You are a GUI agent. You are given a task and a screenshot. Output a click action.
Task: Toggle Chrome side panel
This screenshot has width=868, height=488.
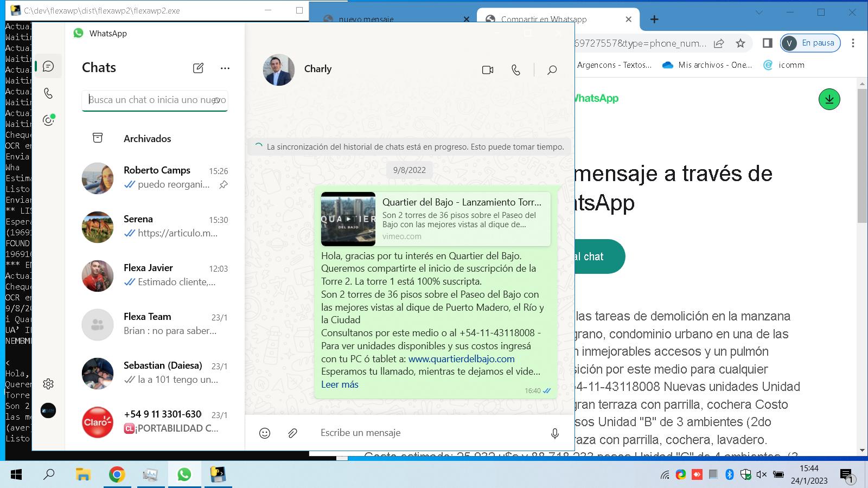click(x=767, y=43)
